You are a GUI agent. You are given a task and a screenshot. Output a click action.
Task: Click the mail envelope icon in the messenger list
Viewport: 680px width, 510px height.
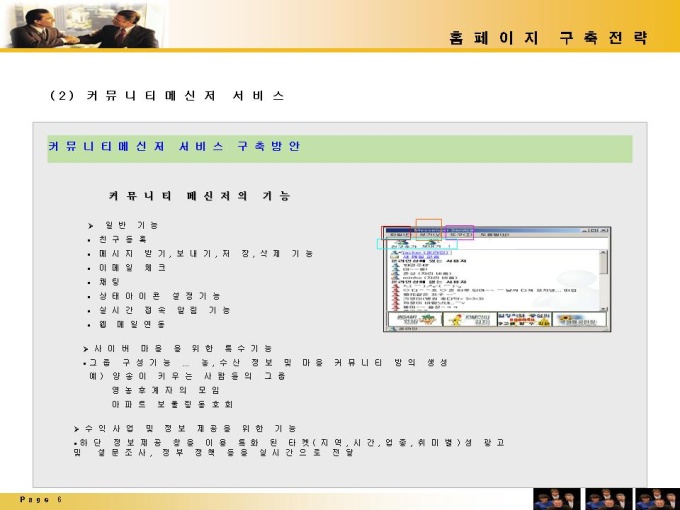tap(395, 257)
